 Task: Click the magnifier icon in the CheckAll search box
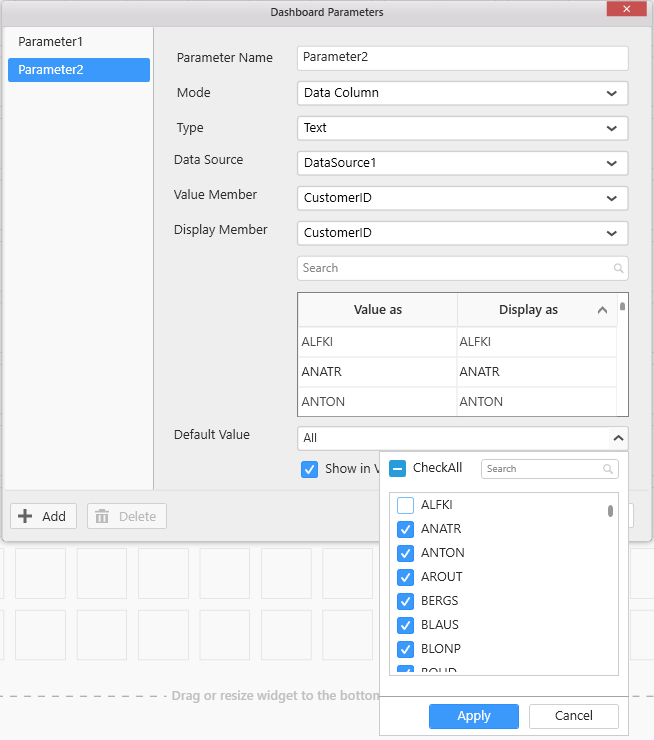point(608,469)
